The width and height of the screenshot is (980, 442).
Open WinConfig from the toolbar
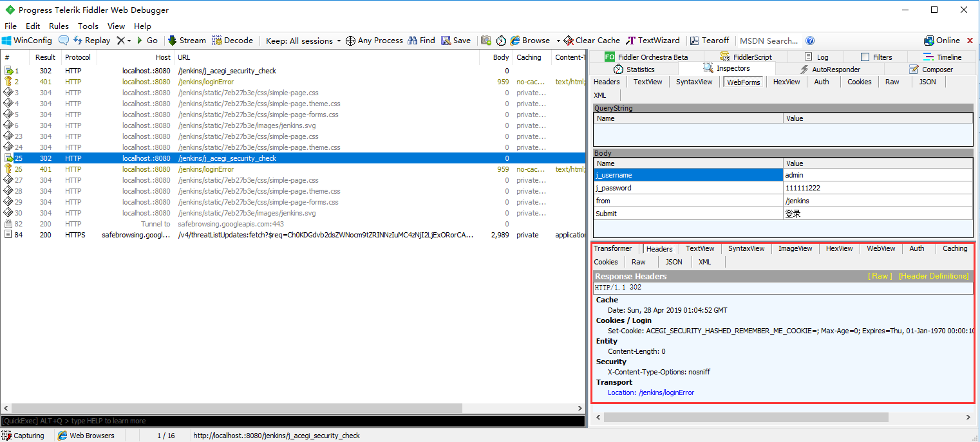pos(27,41)
